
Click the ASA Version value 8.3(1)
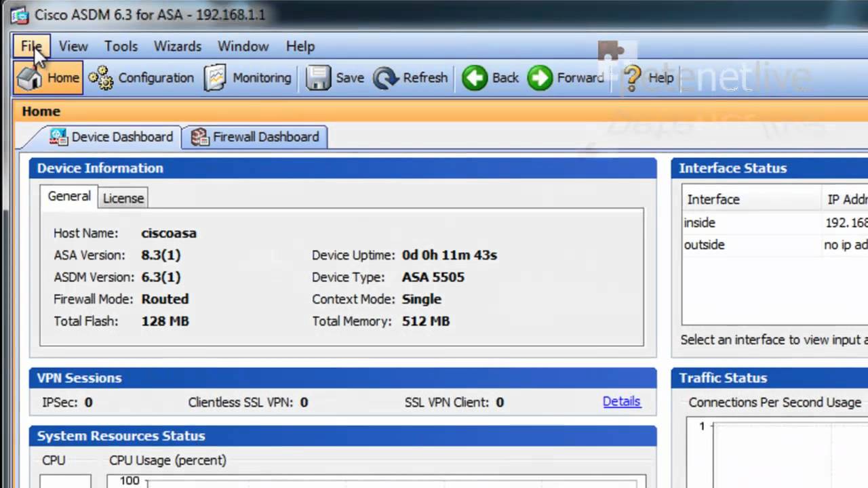point(161,256)
